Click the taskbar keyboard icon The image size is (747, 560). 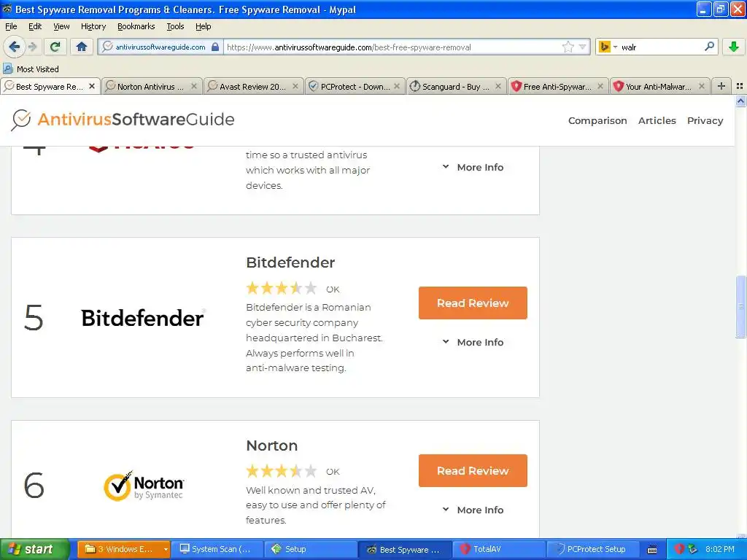click(x=652, y=550)
